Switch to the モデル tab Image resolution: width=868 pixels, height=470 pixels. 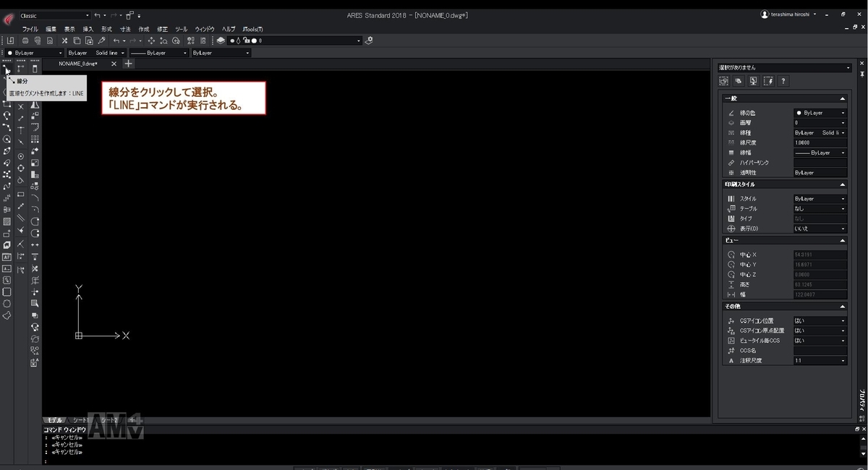tap(54, 419)
